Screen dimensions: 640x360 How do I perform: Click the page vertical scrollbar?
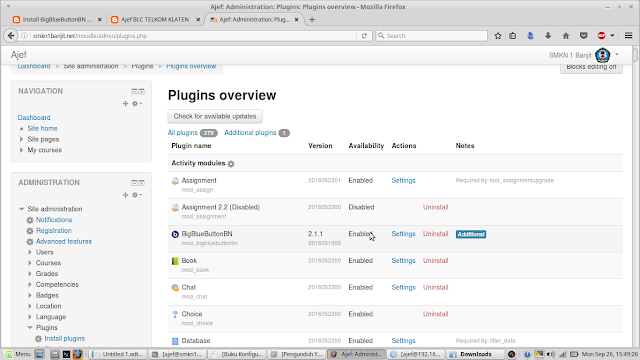(636, 55)
